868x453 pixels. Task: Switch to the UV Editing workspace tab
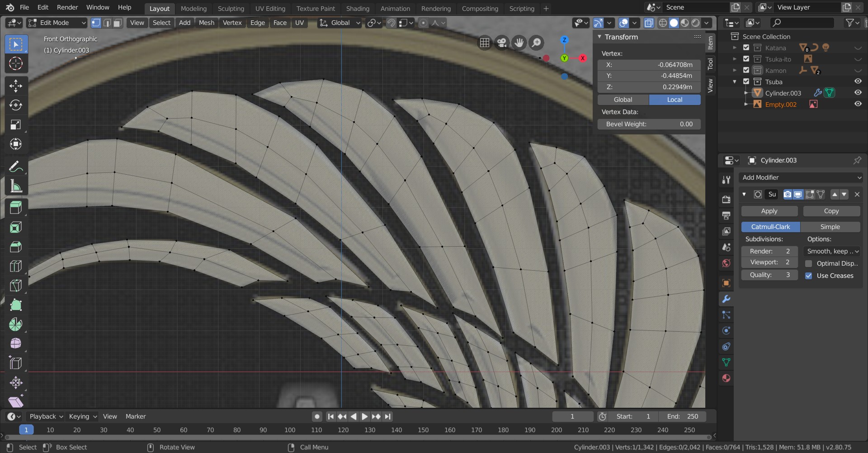tap(270, 9)
